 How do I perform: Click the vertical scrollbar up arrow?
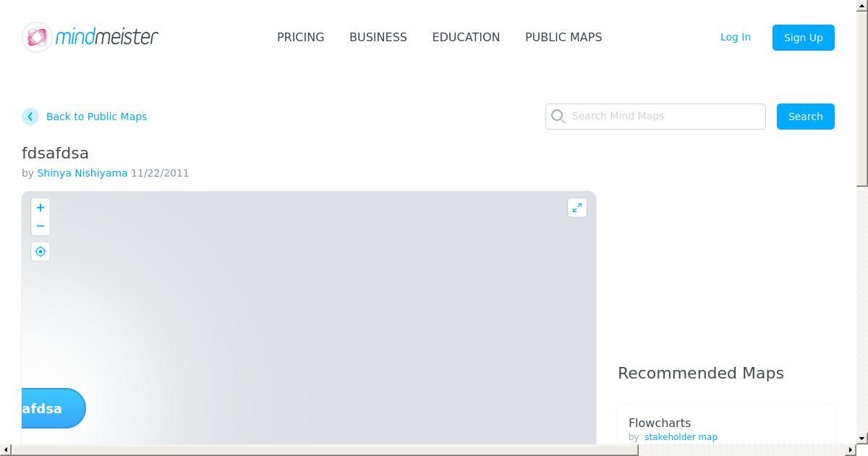pos(862,6)
